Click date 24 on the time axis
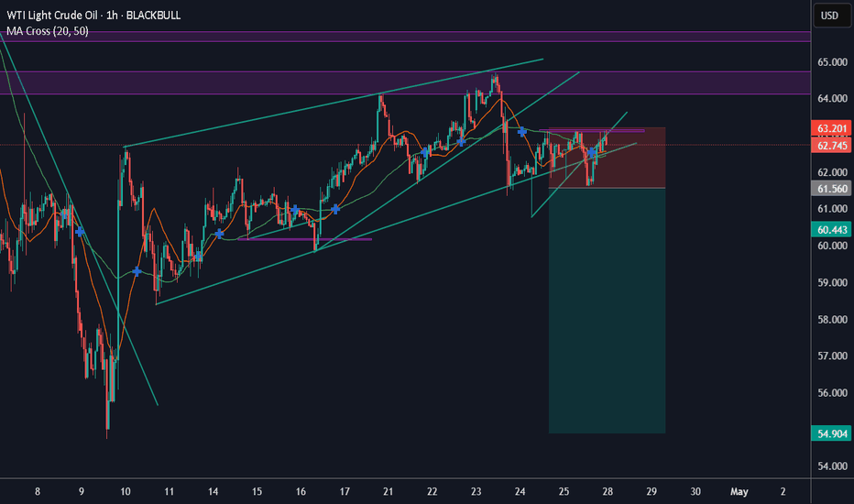This screenshot has width=854, height=504. [520, 491]
